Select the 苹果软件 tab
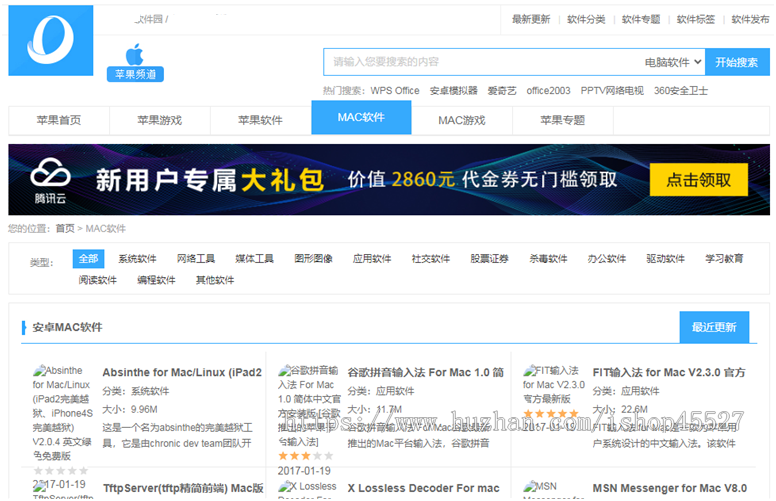776x501 pixels. point(260,120)
